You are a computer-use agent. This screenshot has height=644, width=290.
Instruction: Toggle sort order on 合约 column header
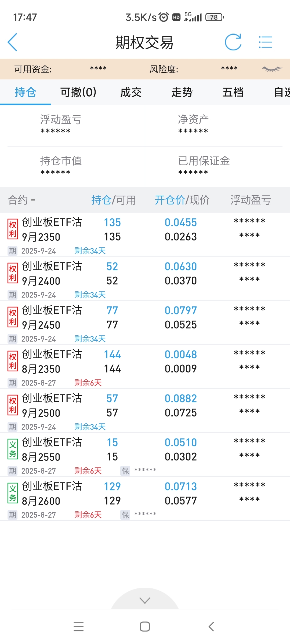tap(21, 200)
